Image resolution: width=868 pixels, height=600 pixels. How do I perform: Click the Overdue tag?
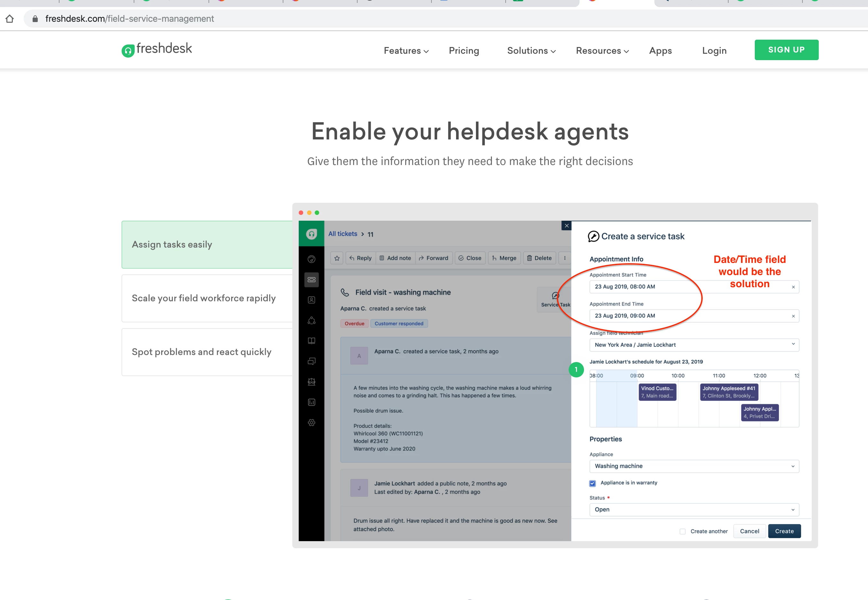coord(354,323)
